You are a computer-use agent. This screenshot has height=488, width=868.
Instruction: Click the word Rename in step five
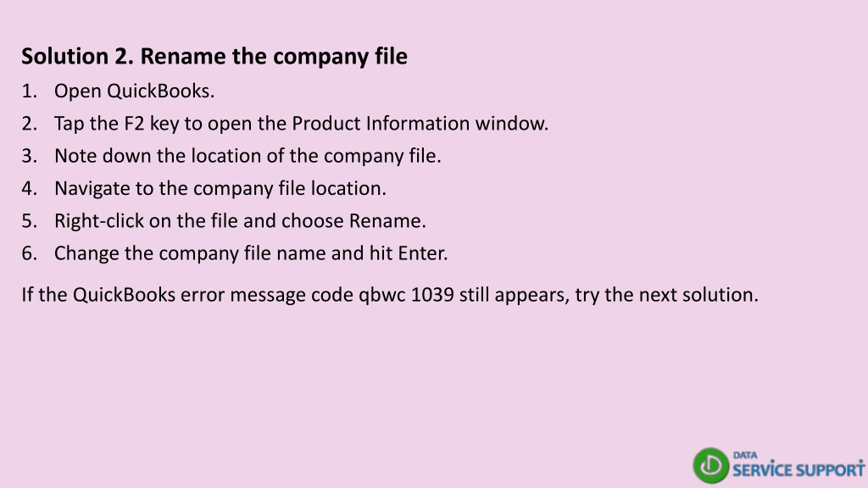tap(387, 221)
